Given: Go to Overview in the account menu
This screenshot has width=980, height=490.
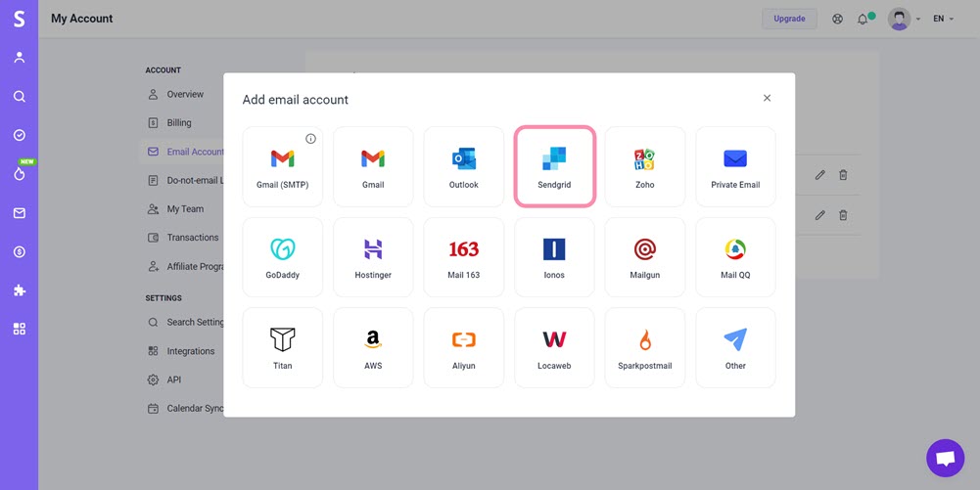Looking at the screenshot, I should 184,94.
